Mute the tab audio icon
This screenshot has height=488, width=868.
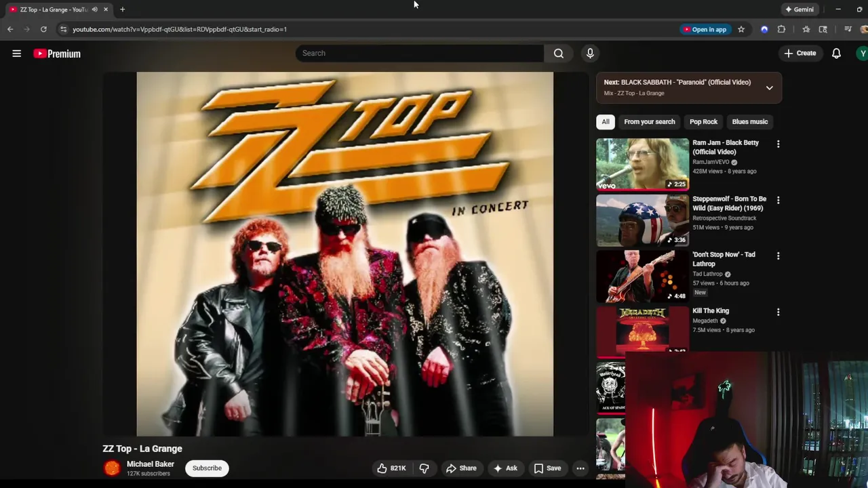pyautogui.click(x=94, y=9)
